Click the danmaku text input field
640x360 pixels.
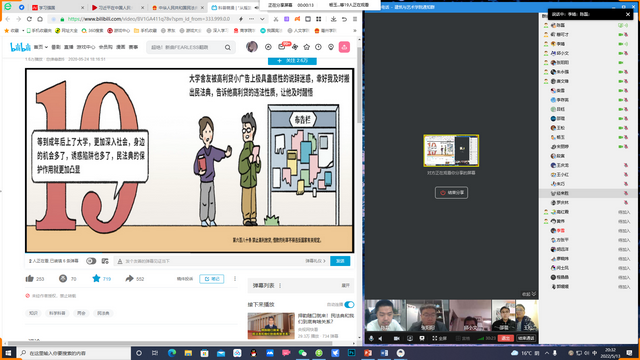pos(208,261)
